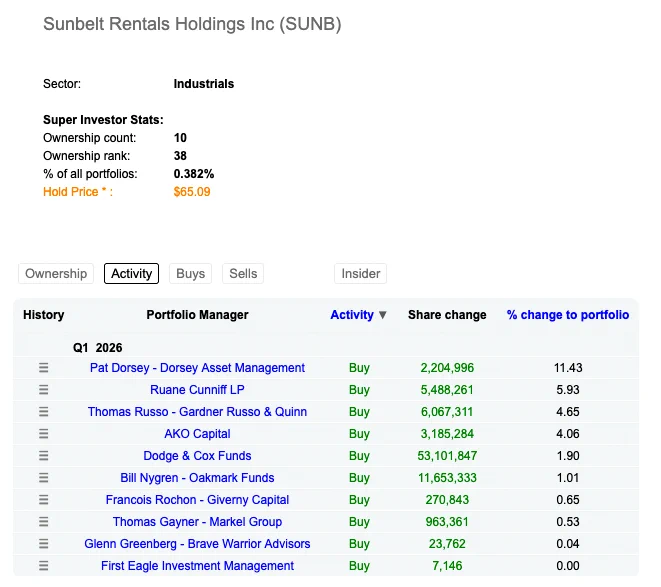Open the Dodge & Cox Funds link

coord(197,455)
